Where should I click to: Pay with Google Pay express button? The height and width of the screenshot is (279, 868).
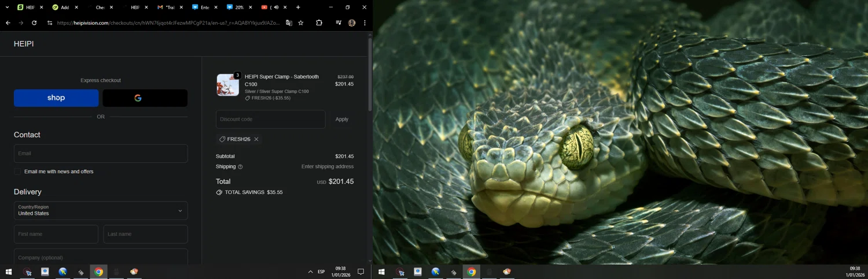coord(145,98)
